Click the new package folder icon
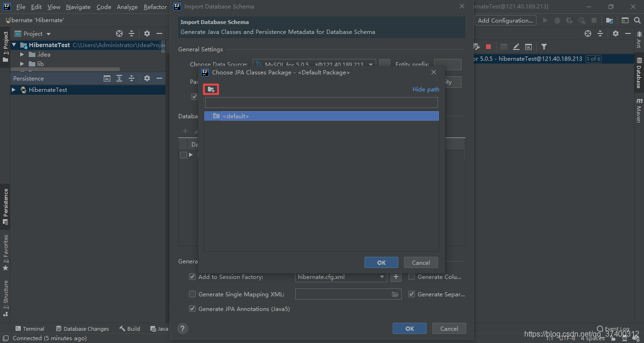 (211, 89)
